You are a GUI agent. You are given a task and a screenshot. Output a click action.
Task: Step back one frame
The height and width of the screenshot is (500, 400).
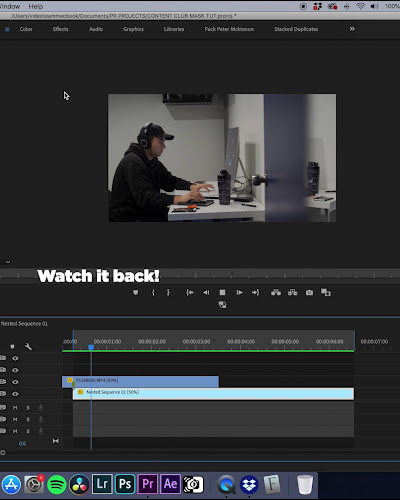click(x=206, y=292)
